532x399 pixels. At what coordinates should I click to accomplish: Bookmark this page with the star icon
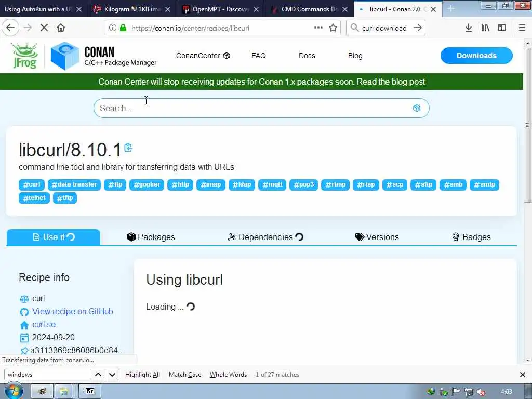(333, 28)
